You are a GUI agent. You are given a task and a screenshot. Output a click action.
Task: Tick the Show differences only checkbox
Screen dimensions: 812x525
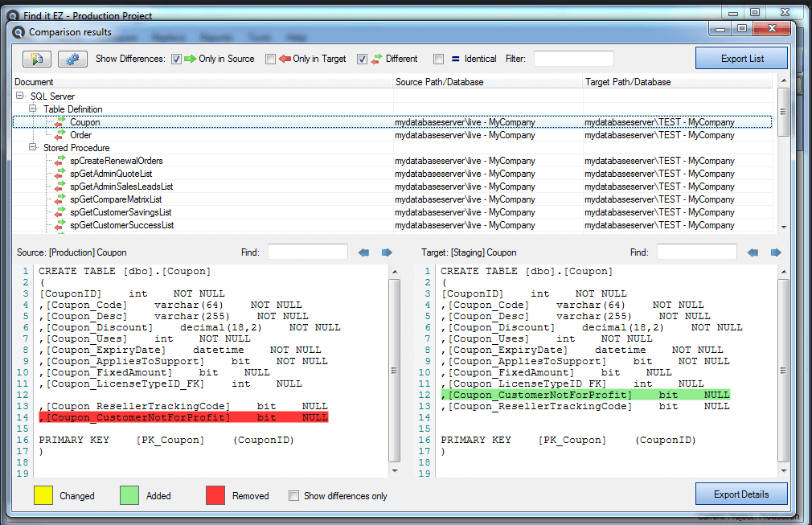coord(293,496)
